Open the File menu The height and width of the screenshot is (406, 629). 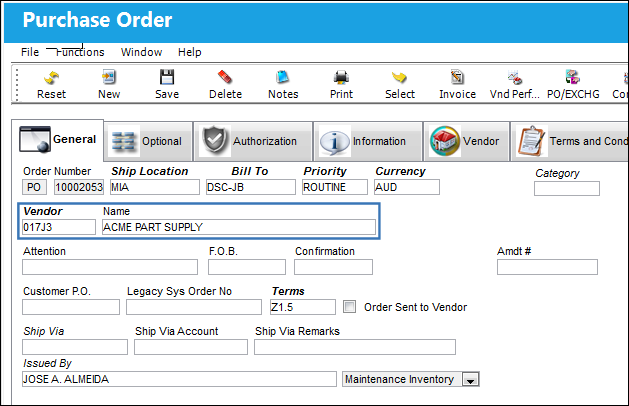(30, 52)
